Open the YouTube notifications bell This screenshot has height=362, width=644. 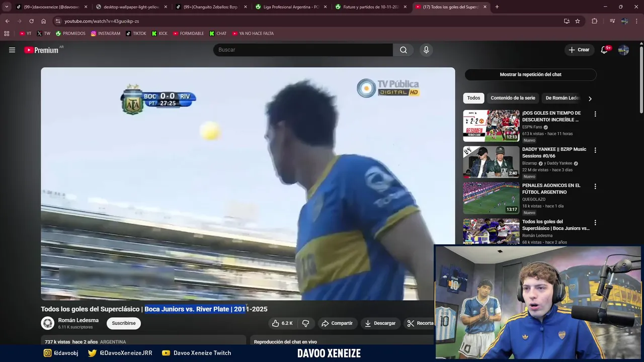[604, 50]
